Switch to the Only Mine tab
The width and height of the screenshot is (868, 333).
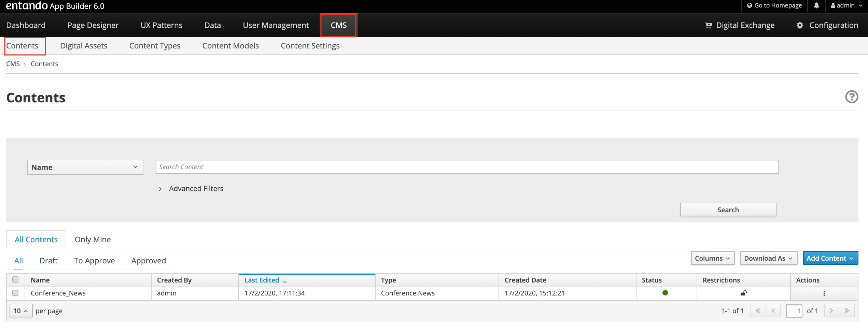coord(93,240)
